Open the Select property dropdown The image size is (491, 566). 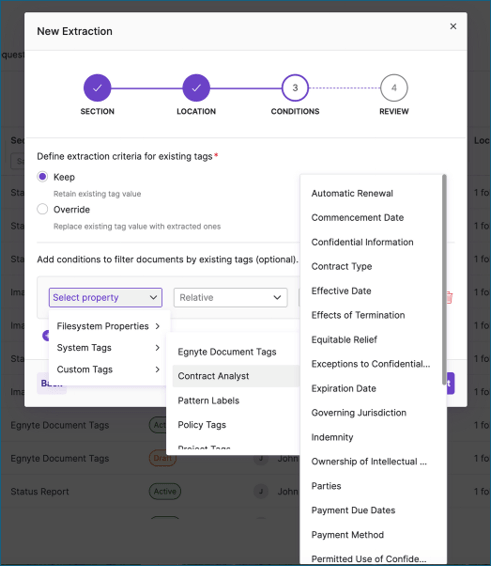tap(105, 297)
